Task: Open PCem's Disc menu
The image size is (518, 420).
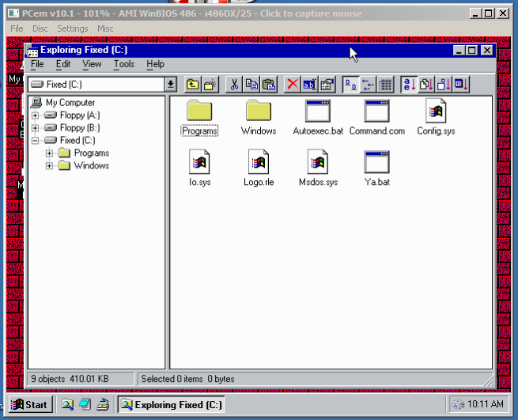Action: pos(40,28)
